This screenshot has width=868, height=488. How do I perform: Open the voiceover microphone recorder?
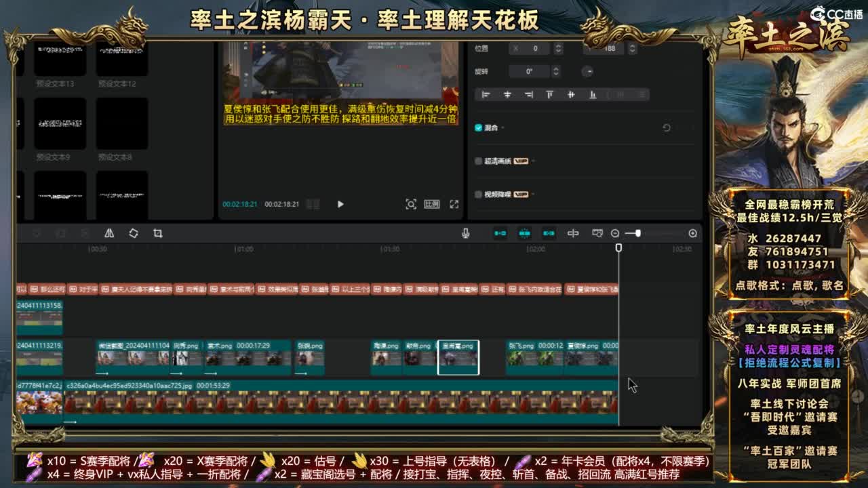[466, 233]
